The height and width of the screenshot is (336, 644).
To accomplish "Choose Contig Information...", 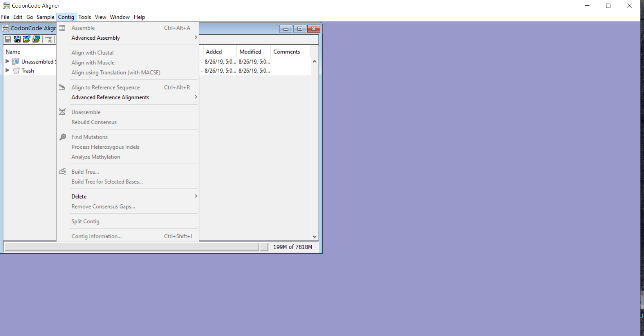I will coord(128,236).
